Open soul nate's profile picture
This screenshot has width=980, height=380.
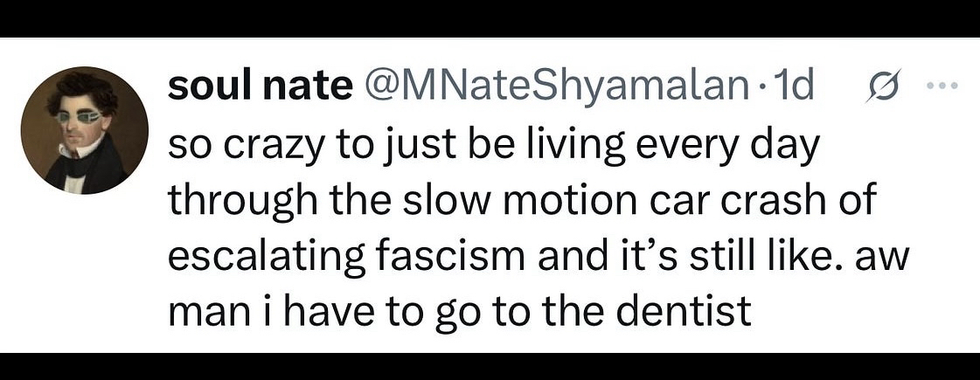click(x=85, y=128)
